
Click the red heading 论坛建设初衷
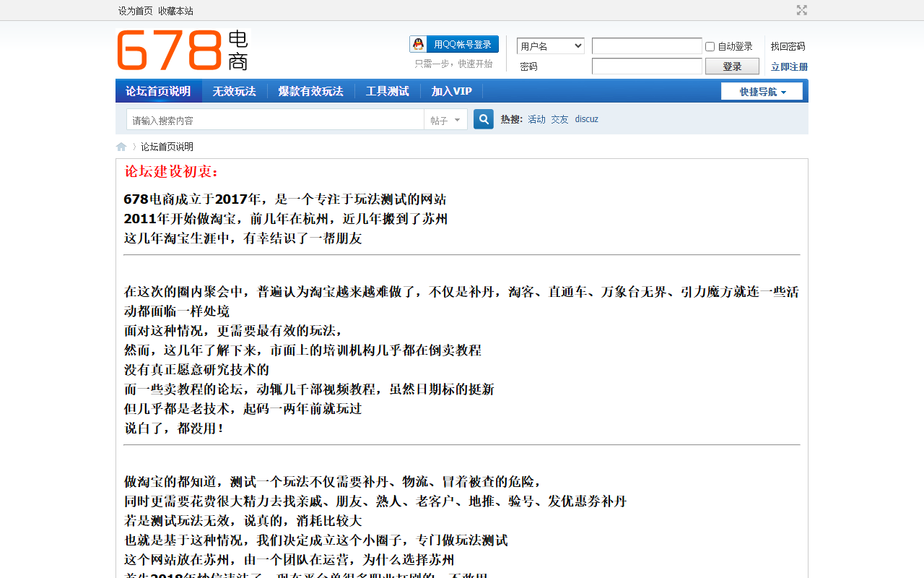tap(172, 172)
